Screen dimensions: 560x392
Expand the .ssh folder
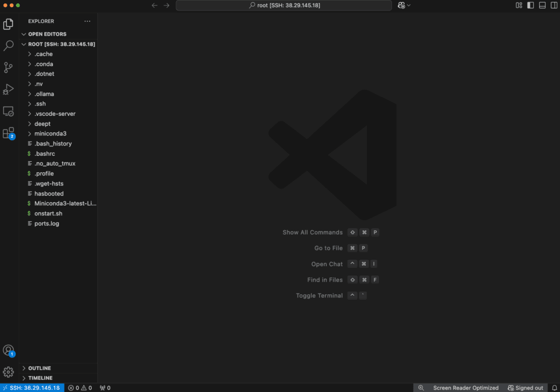58,104
